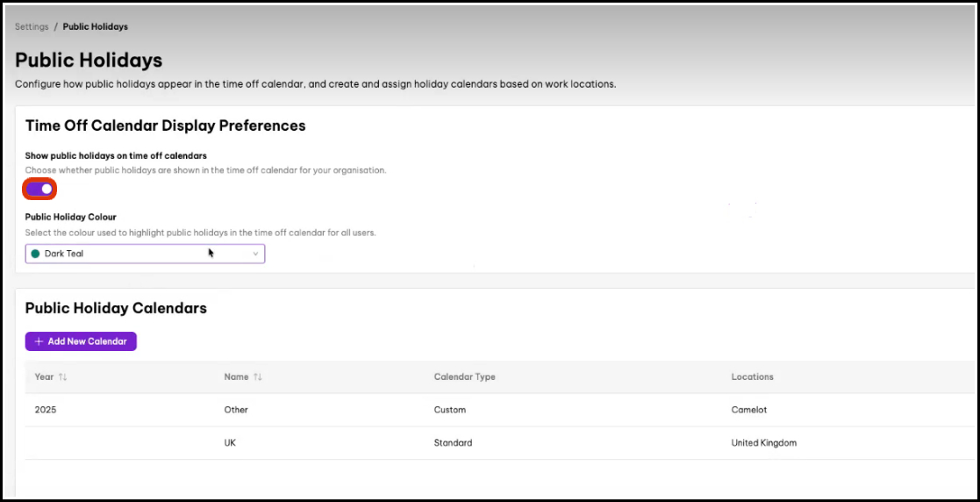Click the Standard calendar type cell

(x=453, y=443)
